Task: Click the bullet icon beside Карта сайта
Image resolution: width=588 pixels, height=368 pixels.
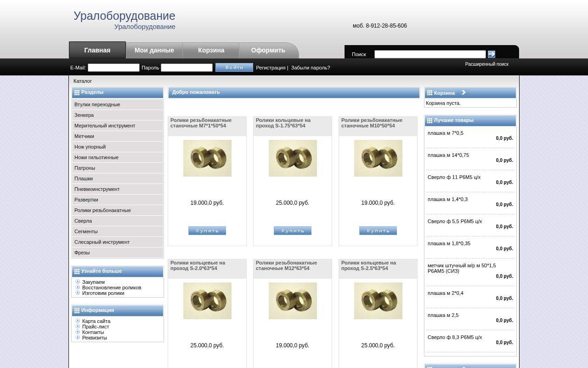Action: 78,321
